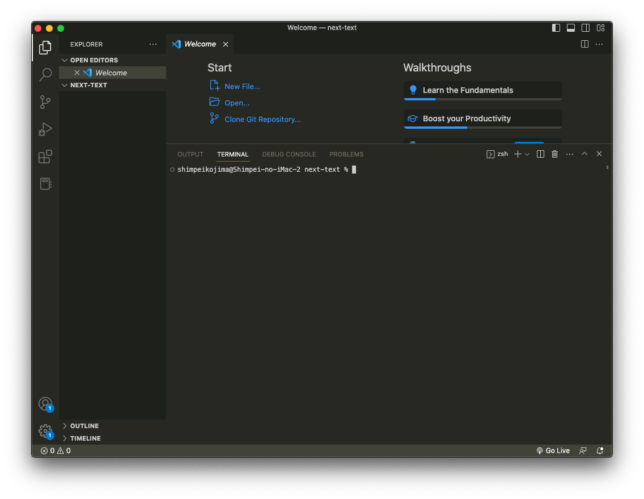This screenshot has height=499, width=644.
Task: Maximize panel size with chevron up
Action: [584, 154]
